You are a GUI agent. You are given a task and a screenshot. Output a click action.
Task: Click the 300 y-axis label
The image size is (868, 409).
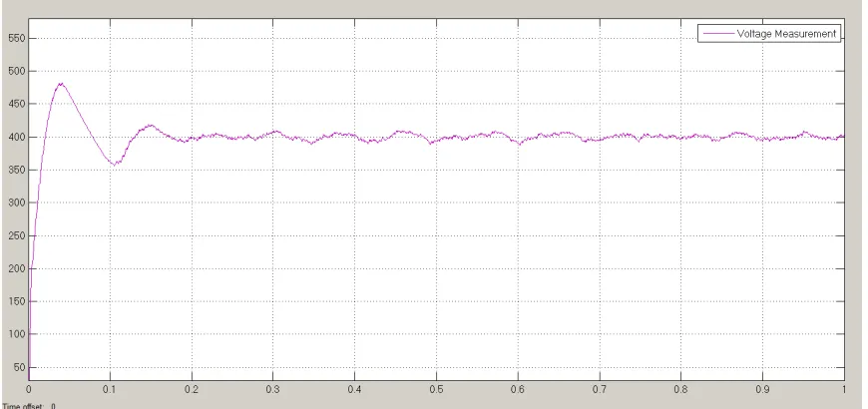click(x=17, y=204)
